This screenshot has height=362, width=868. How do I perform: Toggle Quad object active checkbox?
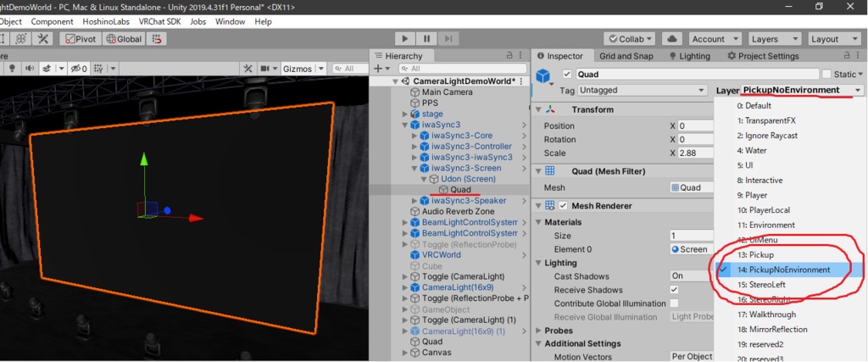tap(567, 74)
